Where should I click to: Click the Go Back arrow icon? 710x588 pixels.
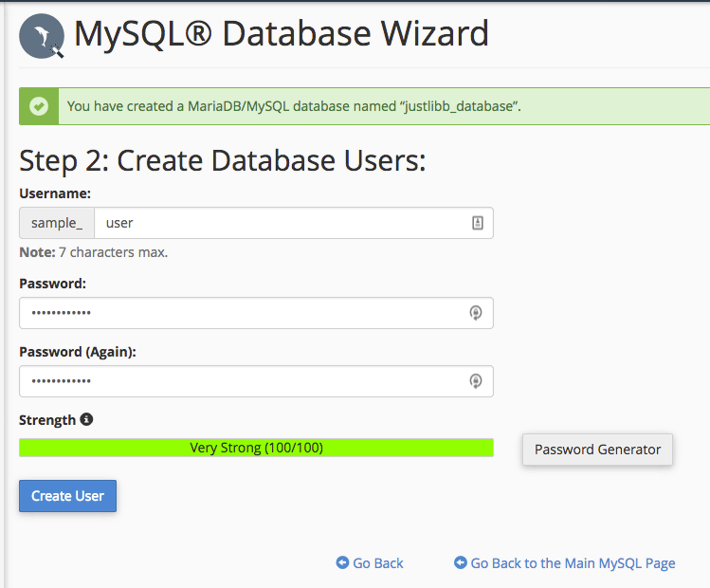point(342,562)
